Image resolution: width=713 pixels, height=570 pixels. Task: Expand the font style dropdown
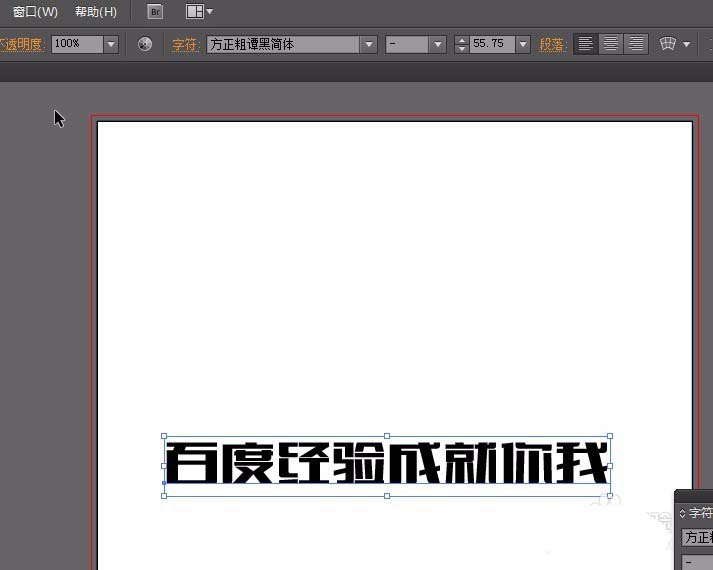click(x=437, y=45)
